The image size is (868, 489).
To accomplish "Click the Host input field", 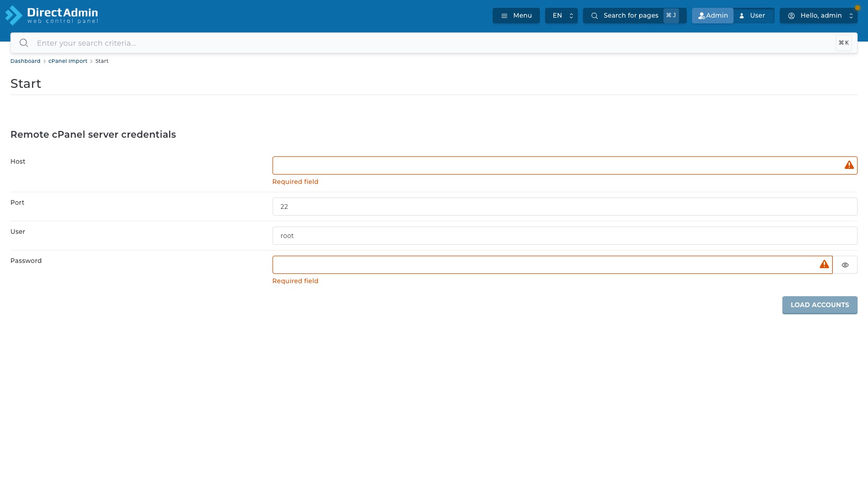I will click(x=565, y=165).
